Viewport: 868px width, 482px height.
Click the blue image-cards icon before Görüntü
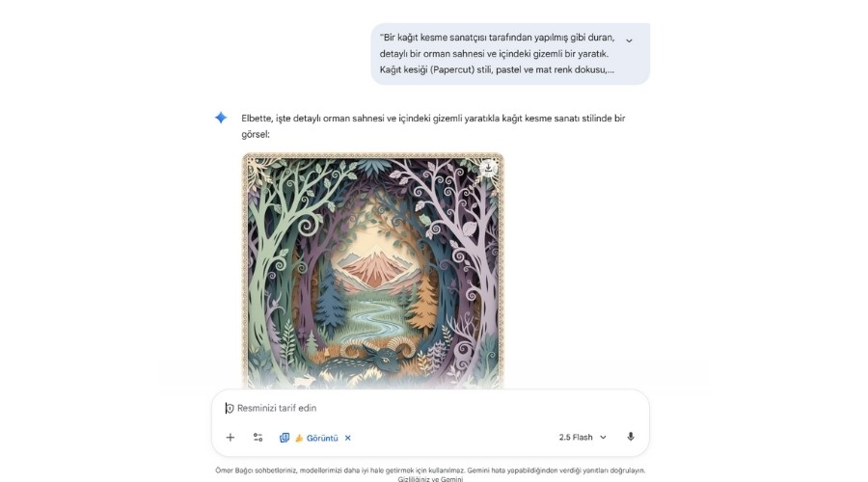(285, 438)
